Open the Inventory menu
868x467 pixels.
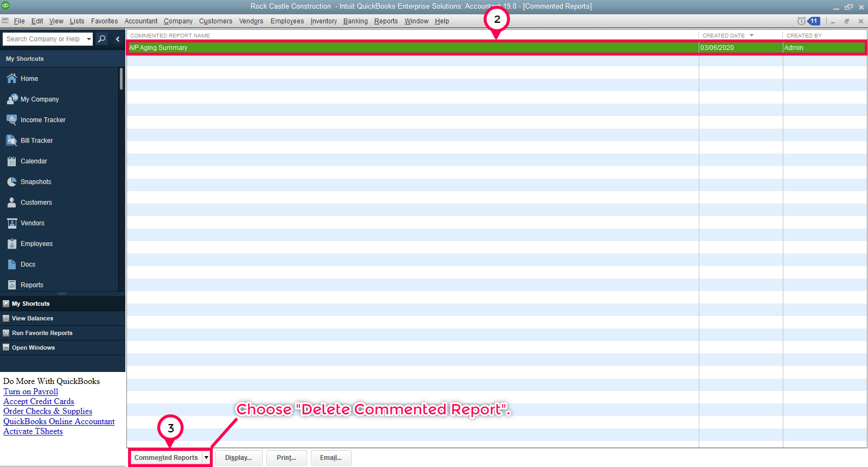tap(324, 21)
